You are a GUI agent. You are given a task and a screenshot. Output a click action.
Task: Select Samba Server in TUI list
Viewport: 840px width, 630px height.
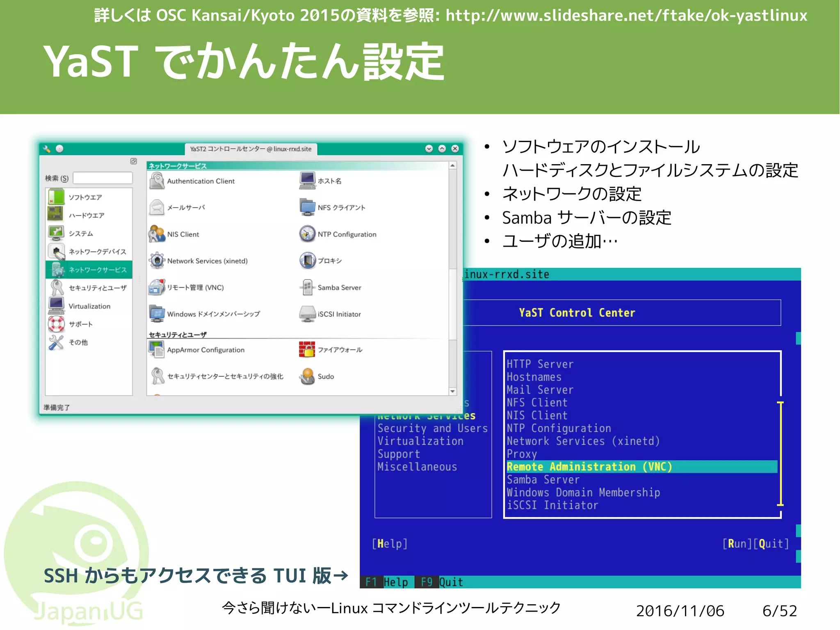[x=543, y=479]
